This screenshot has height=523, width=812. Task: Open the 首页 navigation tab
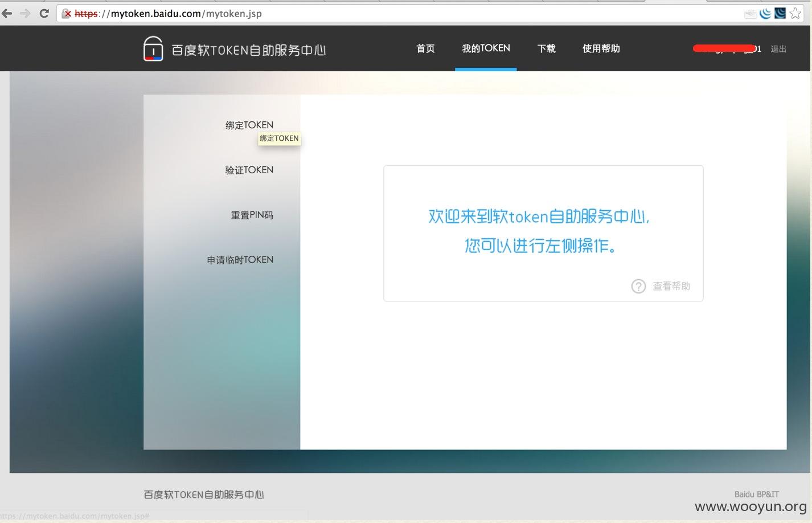tap(425, 48)
